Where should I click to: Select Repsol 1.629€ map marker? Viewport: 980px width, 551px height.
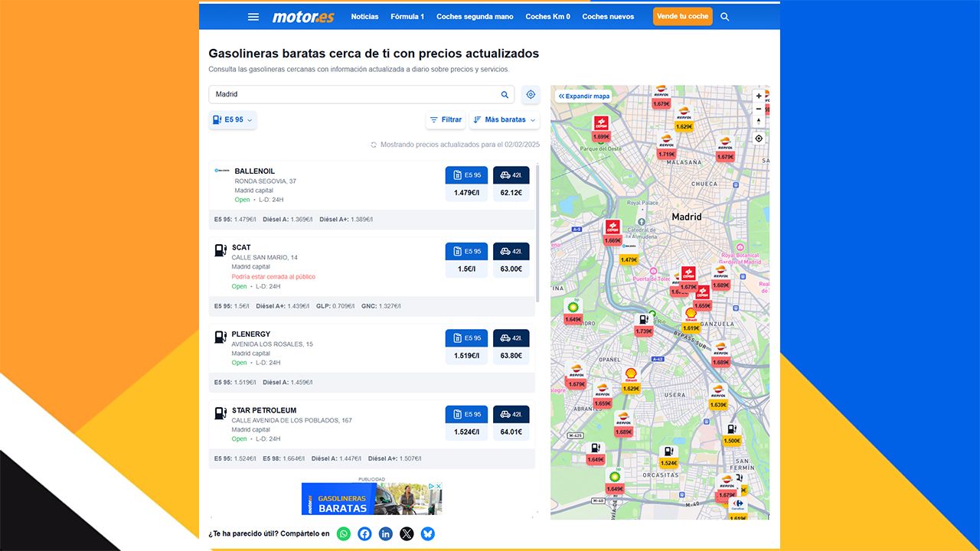[x=684, y=119]
